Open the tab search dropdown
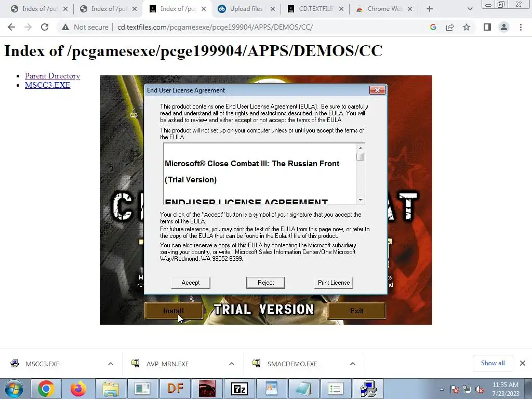The image size is (532, 399). (470, 9)
